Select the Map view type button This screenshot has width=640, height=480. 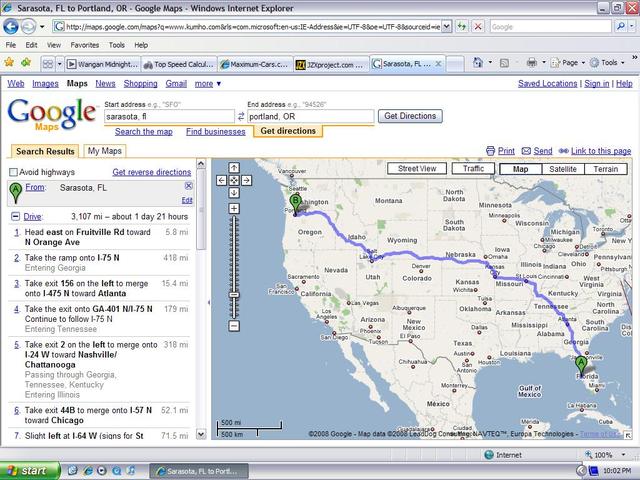520,169
